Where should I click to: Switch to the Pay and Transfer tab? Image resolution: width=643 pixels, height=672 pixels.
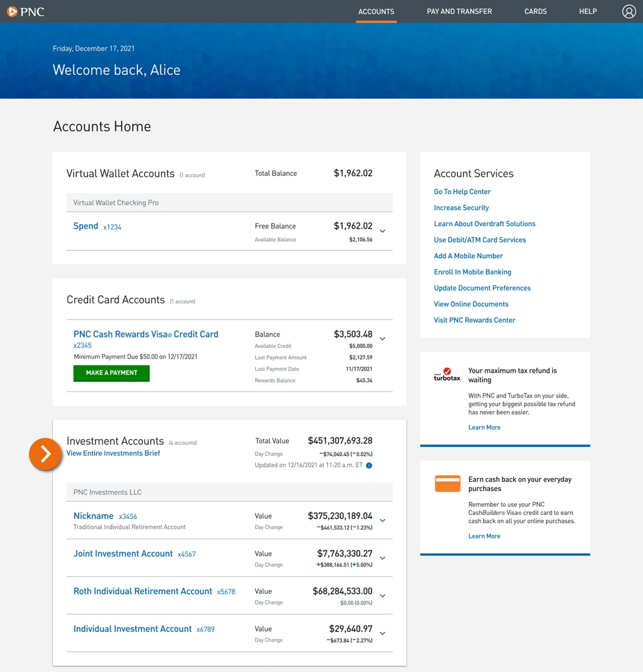click(459, 11)
